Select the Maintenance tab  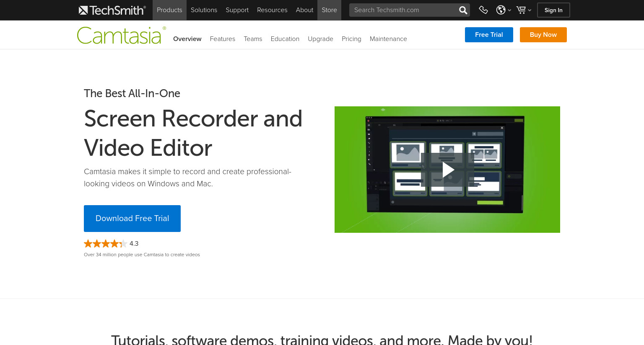(388, 39)
